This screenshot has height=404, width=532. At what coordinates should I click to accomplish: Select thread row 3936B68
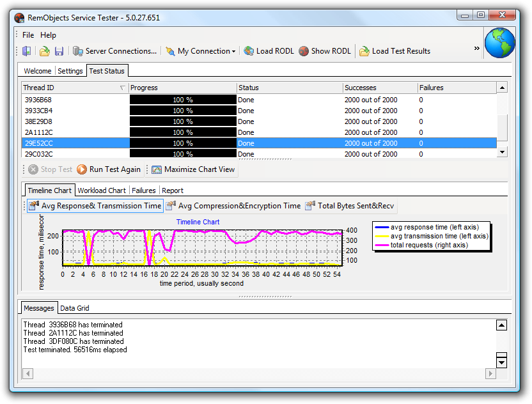[x=259, y=100]
